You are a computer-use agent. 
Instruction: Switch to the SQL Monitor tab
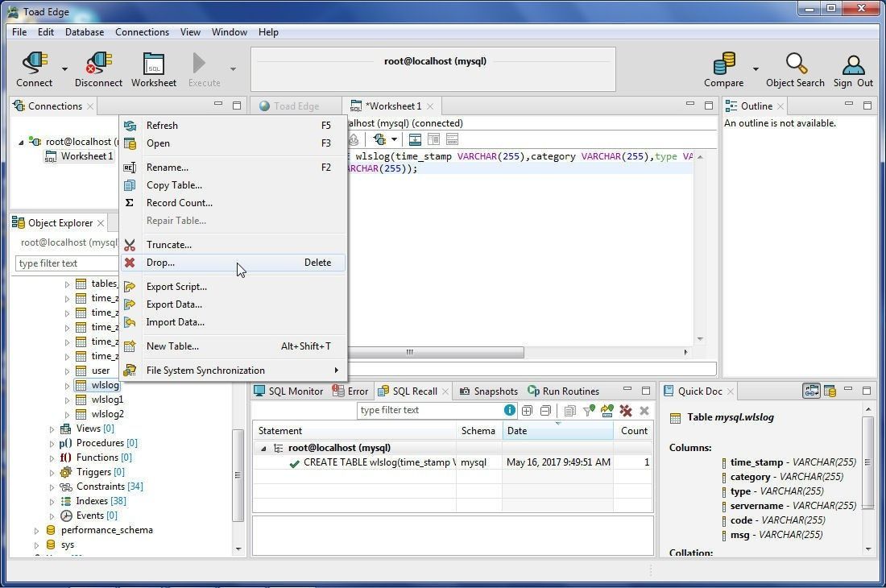[x=288, y=391]
